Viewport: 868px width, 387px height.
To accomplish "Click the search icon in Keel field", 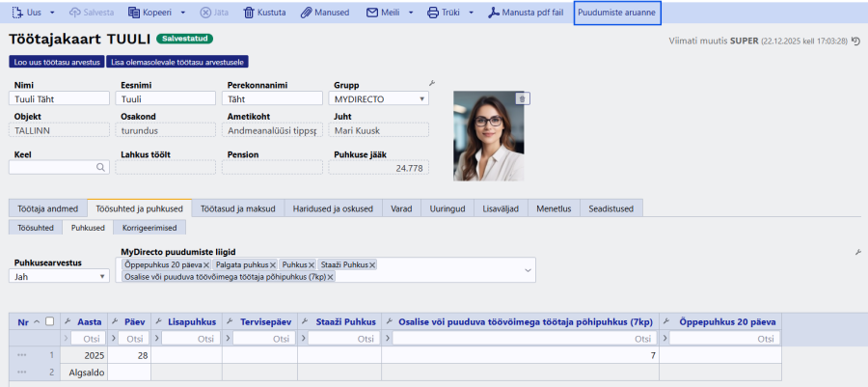I will point(100,167).
